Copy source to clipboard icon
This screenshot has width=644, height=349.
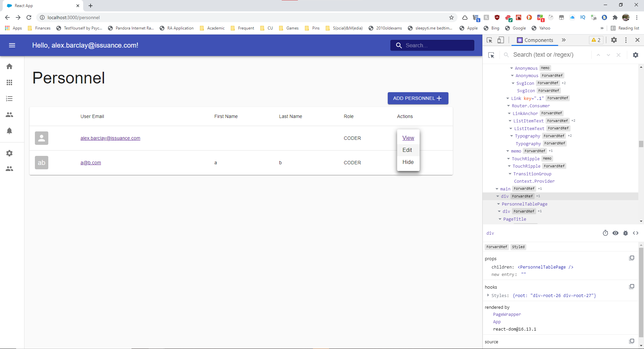pos(632,341)
